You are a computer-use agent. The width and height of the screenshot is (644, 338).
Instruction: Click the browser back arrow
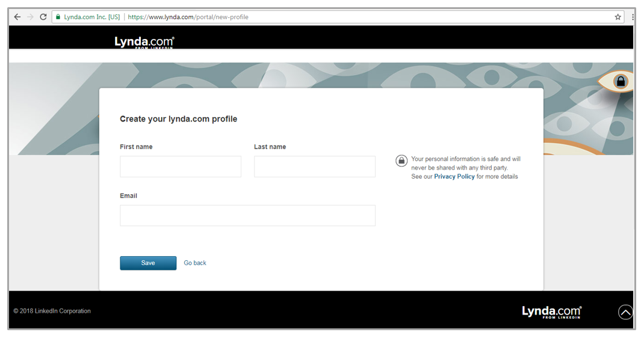17,17
